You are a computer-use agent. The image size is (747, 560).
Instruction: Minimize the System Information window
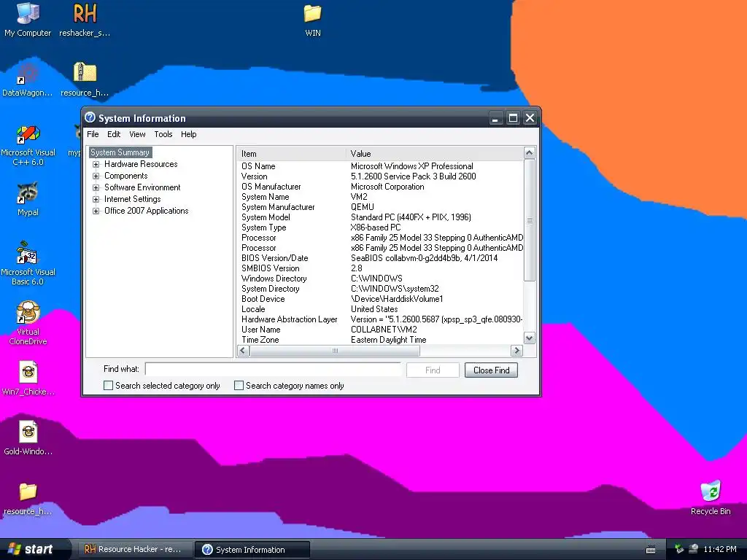(x=495, y=117)
